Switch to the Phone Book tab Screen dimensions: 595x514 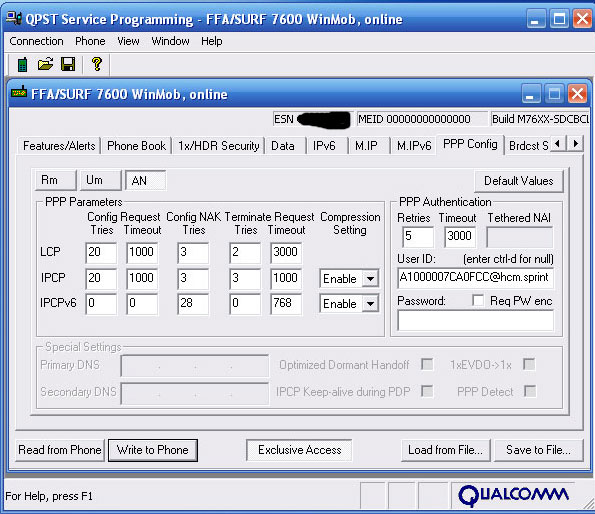click(137, 146)
